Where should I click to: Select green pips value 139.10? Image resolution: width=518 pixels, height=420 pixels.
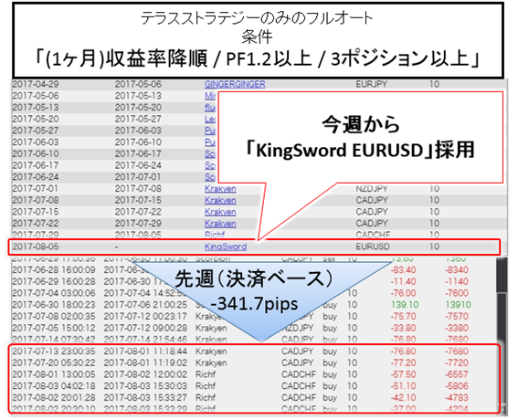tap(405, 304)
